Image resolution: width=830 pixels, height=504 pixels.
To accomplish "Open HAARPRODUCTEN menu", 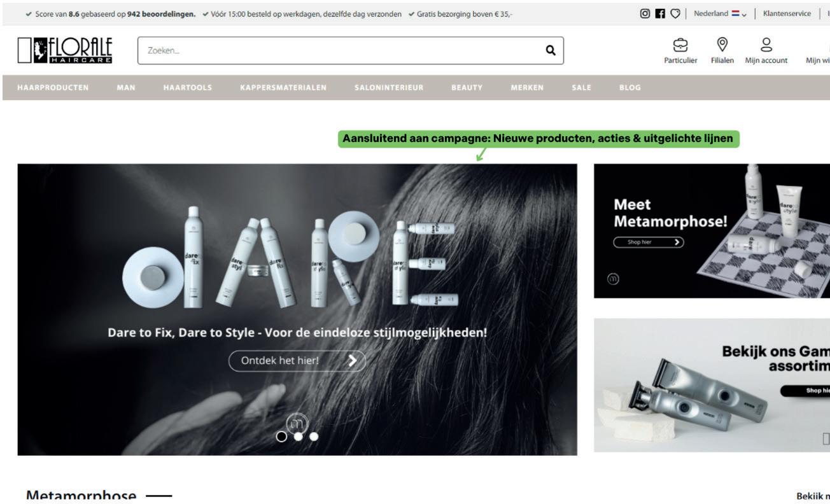I will tap(53, 87).
